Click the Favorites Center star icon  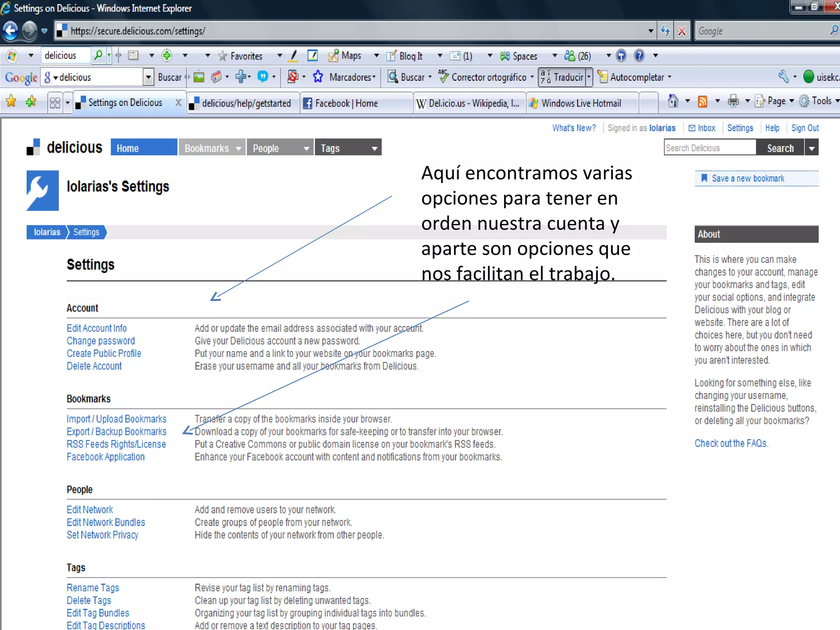point(11,101)
